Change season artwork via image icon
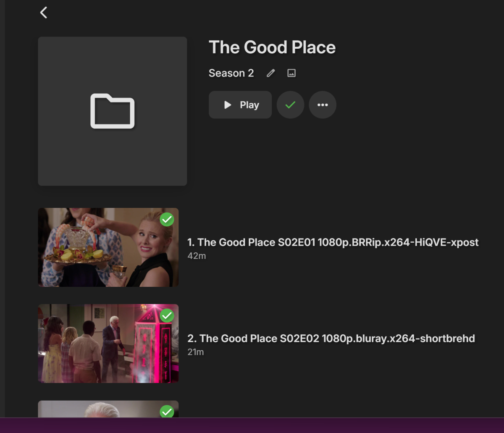This screenshot has height=433, width=504. coord(291,73)
